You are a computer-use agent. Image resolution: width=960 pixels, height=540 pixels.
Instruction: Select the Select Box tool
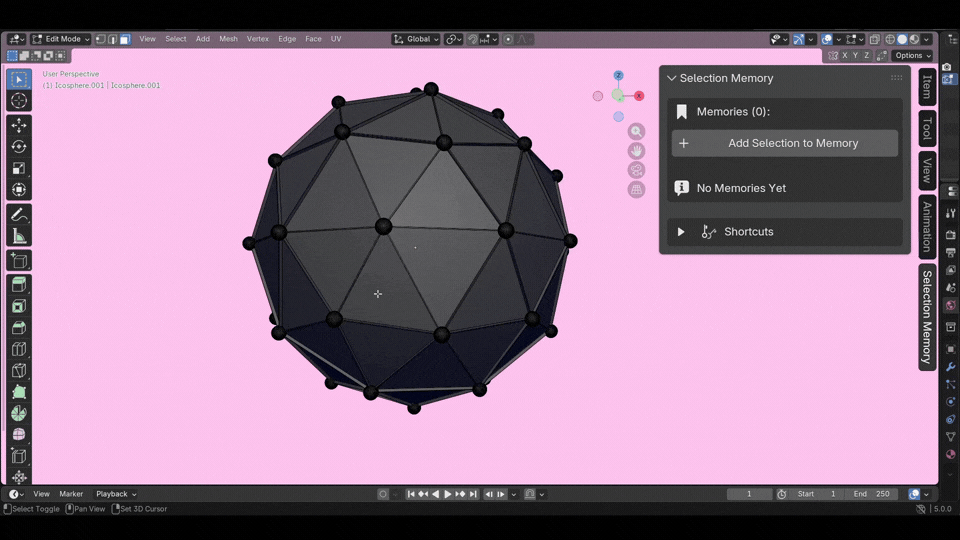coord(19,79)
